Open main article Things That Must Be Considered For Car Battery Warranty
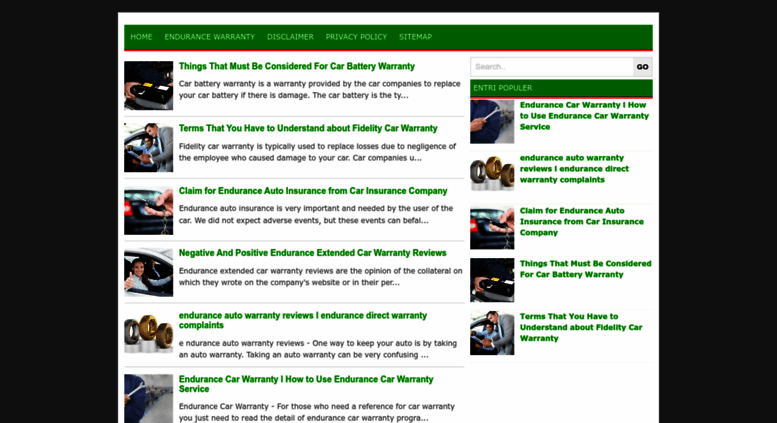Screen dimensions: 777x423 coord(297,66)
